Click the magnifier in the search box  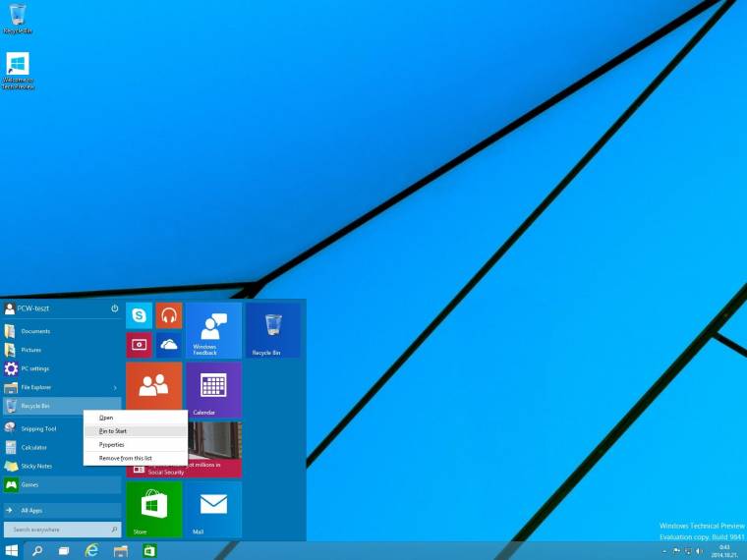tap(114, 530)
